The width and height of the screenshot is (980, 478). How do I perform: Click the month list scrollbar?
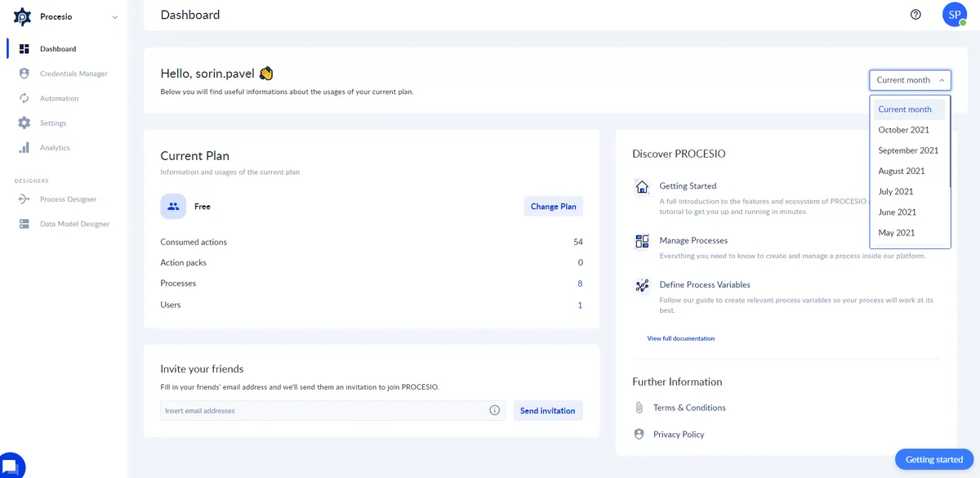pyautogui.click(x=948, y=143)
